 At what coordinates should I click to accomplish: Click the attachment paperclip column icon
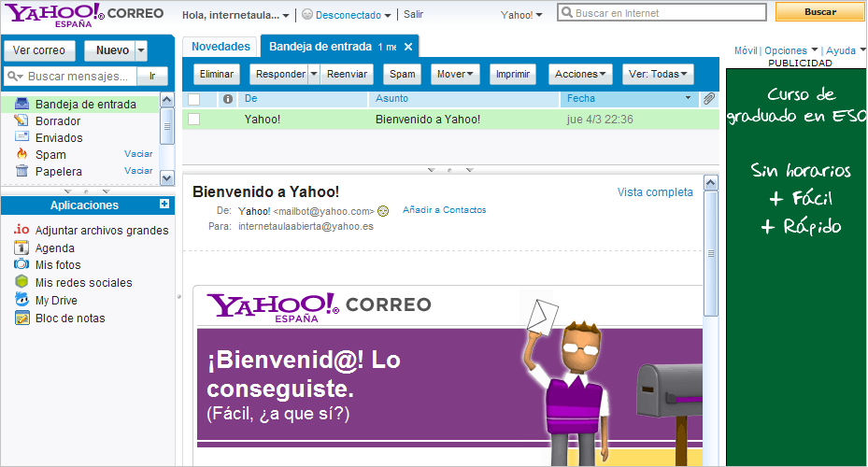709,98
